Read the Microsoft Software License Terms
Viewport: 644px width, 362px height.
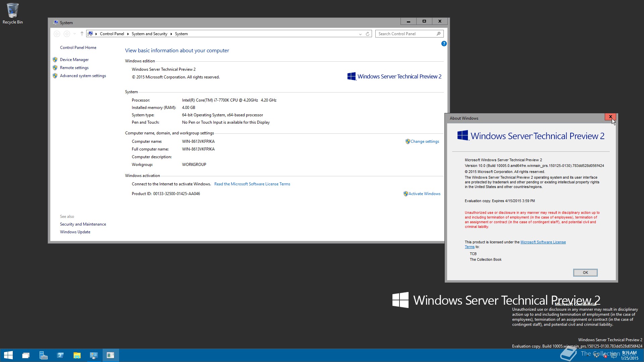click(x=252, y=184)
